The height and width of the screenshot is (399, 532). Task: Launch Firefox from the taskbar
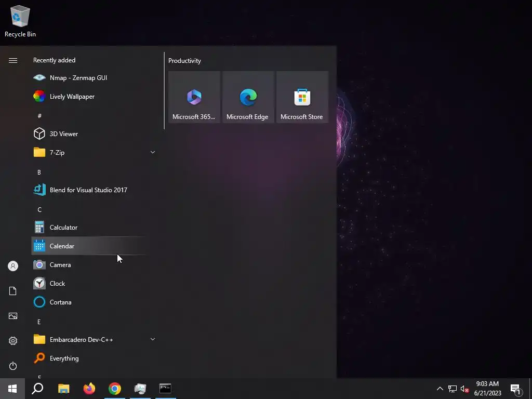pos(89,389)
